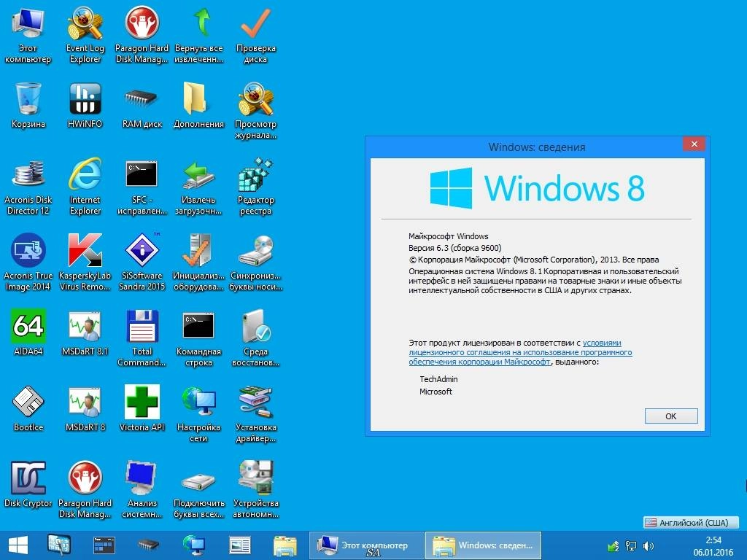Open the Start menu Windows button
Screen dimensions: 747x560
[18, 545]
